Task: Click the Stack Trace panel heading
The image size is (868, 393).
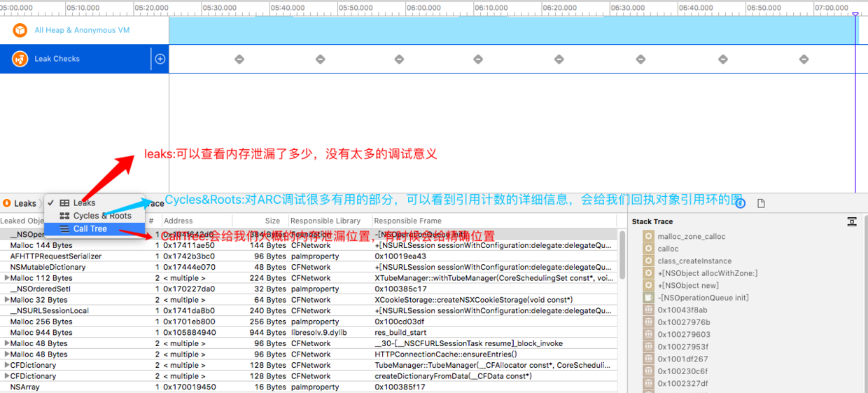Action: coord(652,221)
